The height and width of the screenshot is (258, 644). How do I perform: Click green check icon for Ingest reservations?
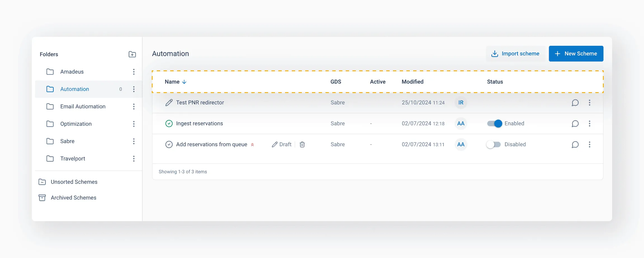169,123
